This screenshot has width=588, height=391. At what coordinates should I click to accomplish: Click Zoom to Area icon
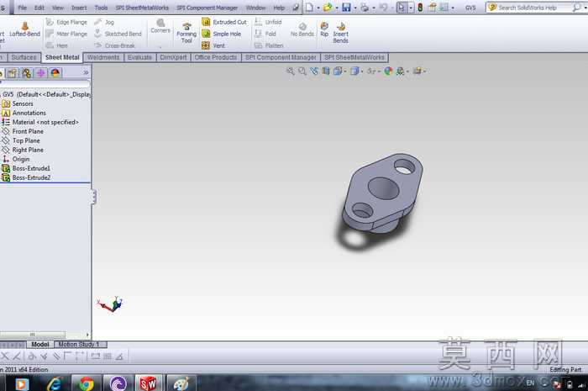click(302, 71)
